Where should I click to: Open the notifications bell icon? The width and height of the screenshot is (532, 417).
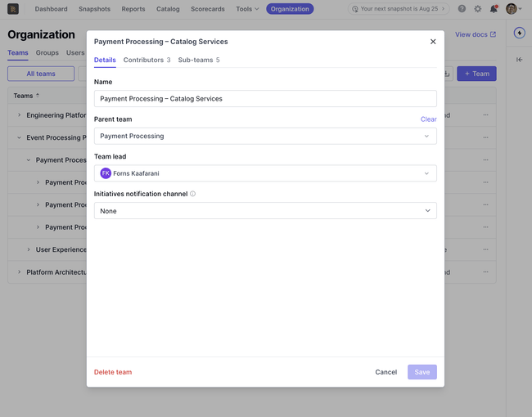coord(494,9)
